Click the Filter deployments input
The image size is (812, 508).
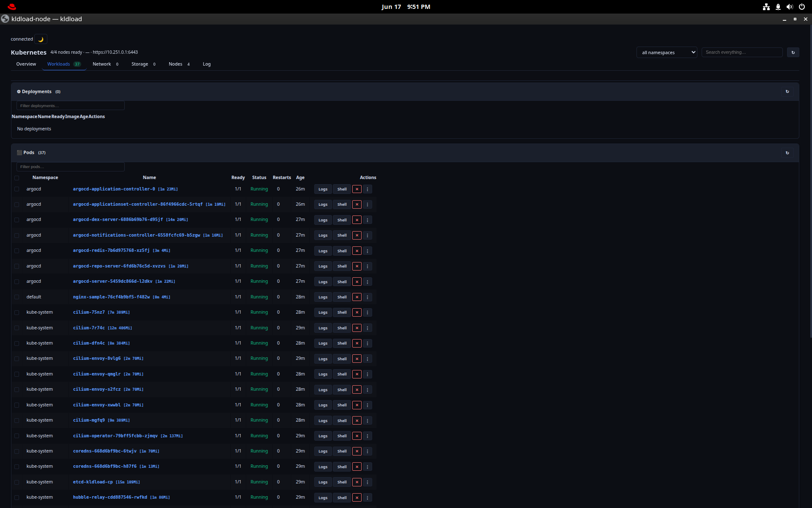[70, 106]
